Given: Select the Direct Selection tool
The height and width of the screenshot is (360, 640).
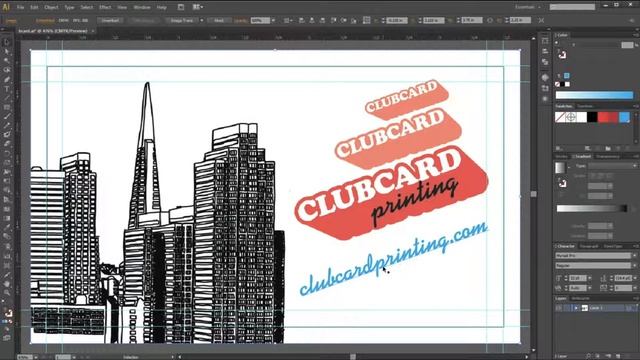Looking at the screenshot, I should click(x=7, y=52).
